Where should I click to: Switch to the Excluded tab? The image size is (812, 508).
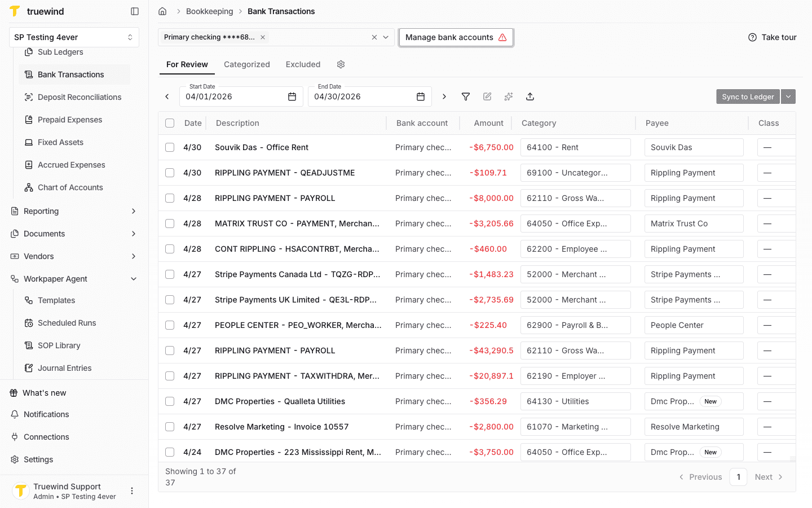(x=303, y=64)
